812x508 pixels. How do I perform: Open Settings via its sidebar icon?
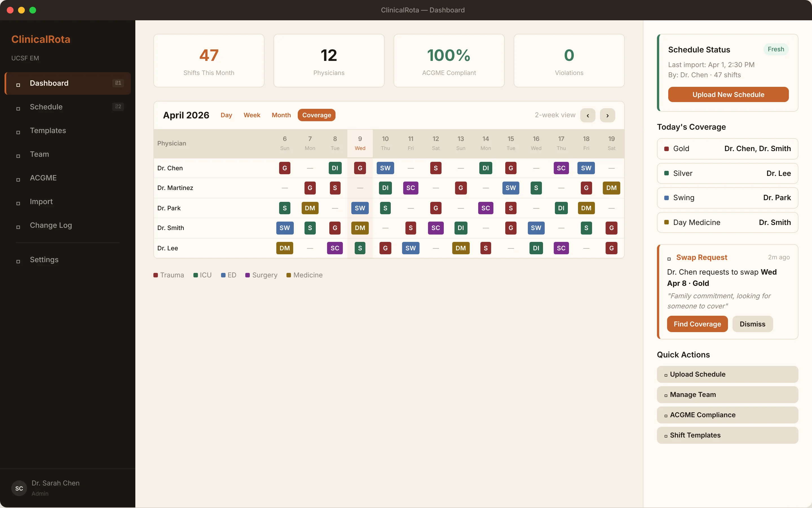(x=18, y=261)
